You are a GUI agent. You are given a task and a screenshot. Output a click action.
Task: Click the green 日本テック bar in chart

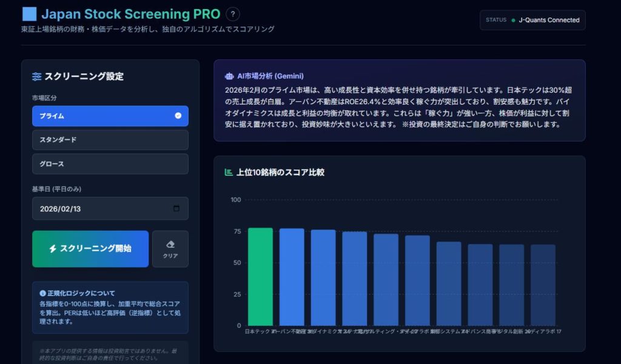(x=260, y=277)
